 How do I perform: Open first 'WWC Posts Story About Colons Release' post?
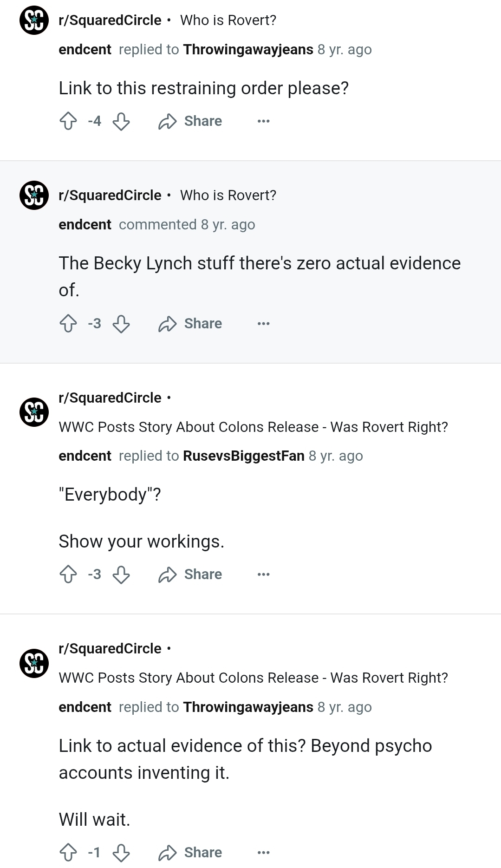tap(254, 427)
